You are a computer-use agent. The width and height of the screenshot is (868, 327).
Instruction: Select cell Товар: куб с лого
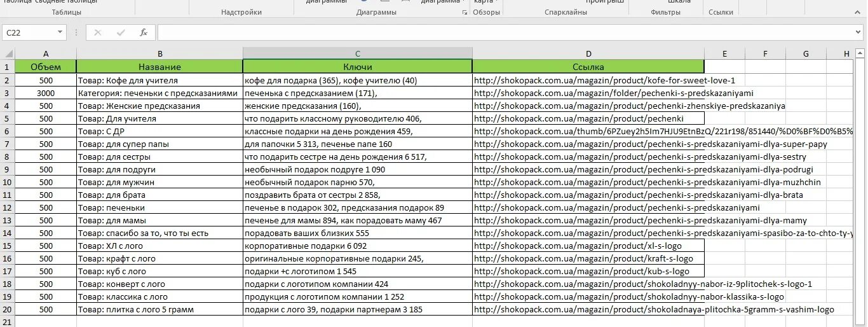click(x=160, y=271)
